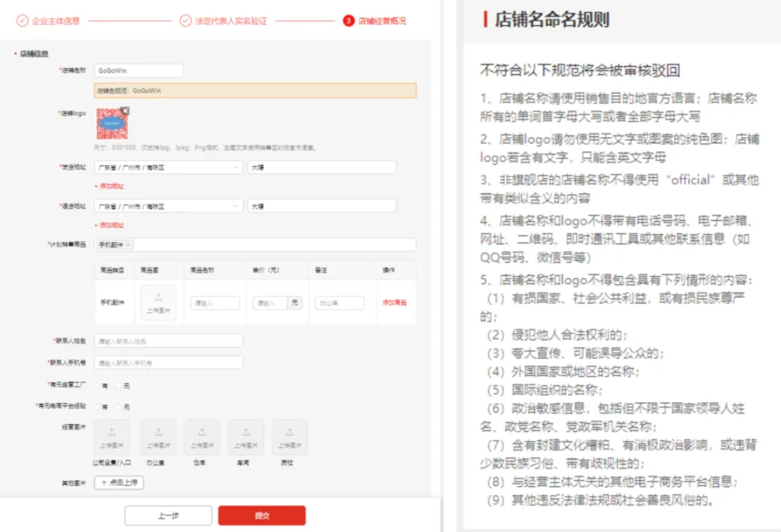Screen dimensions: 781x532
Task: Open the 计划销售商品 category selector
Action: [273, 245]
